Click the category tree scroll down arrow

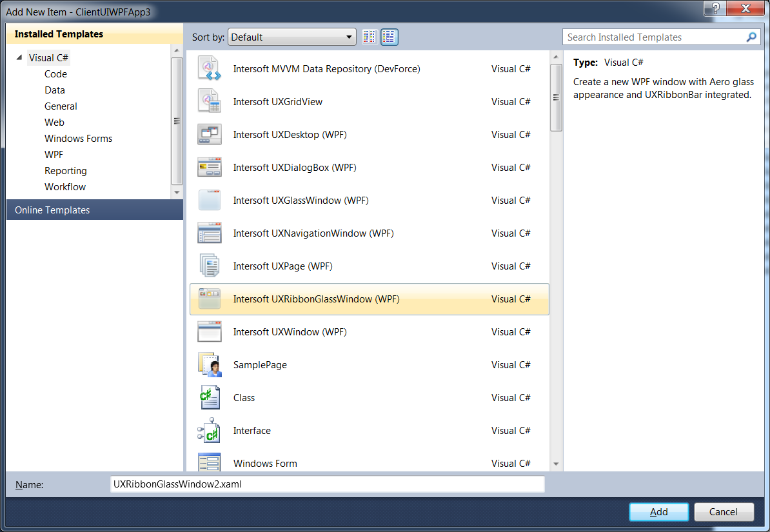[177, 193]
